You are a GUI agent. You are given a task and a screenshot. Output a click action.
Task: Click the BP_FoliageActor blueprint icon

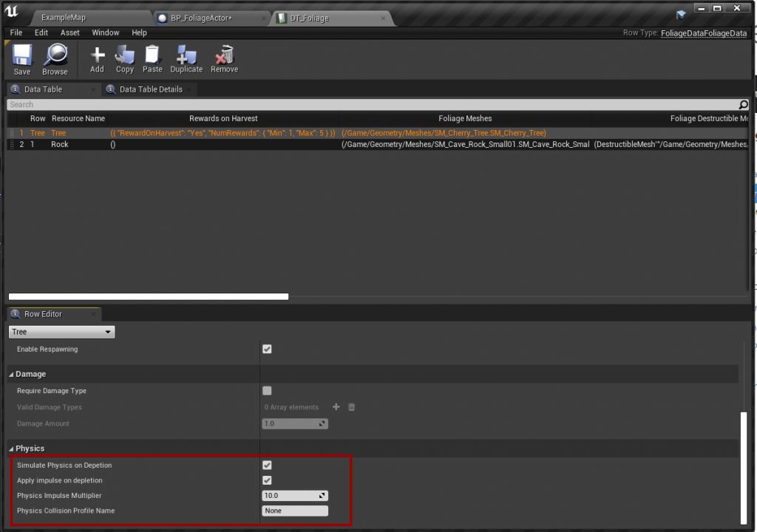point(162,18)
